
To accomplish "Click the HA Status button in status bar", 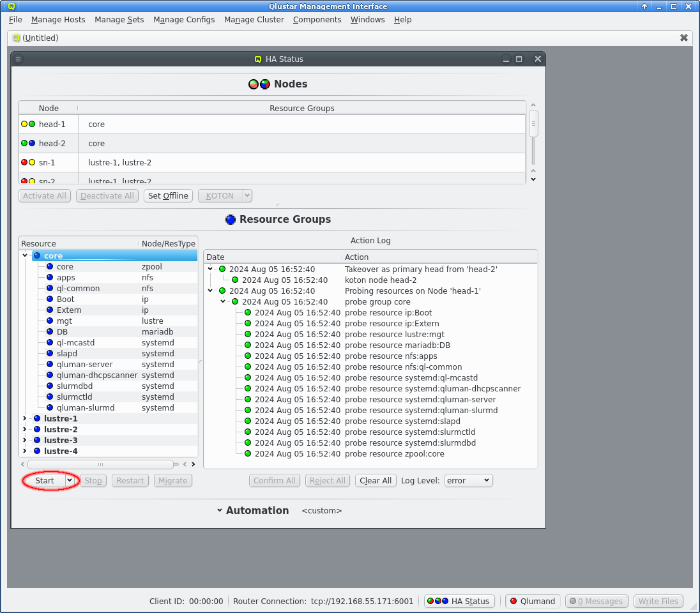I will click(x=459, y=601).
